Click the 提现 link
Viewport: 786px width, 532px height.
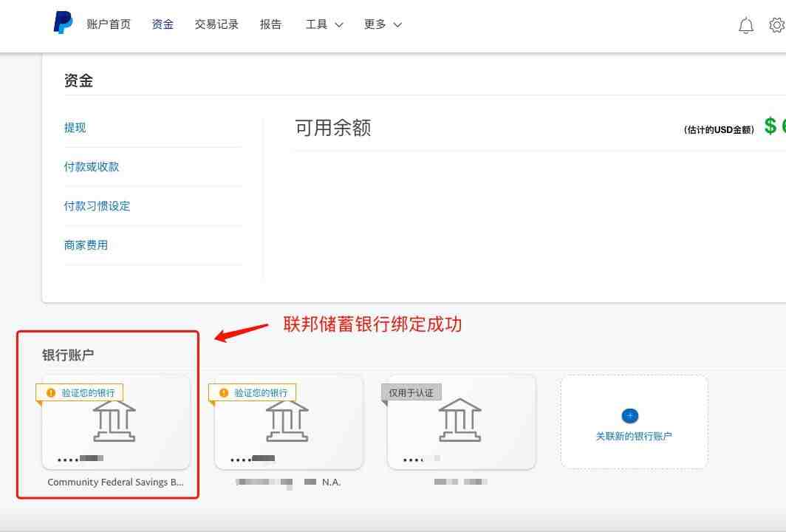(x=75, y=127)
